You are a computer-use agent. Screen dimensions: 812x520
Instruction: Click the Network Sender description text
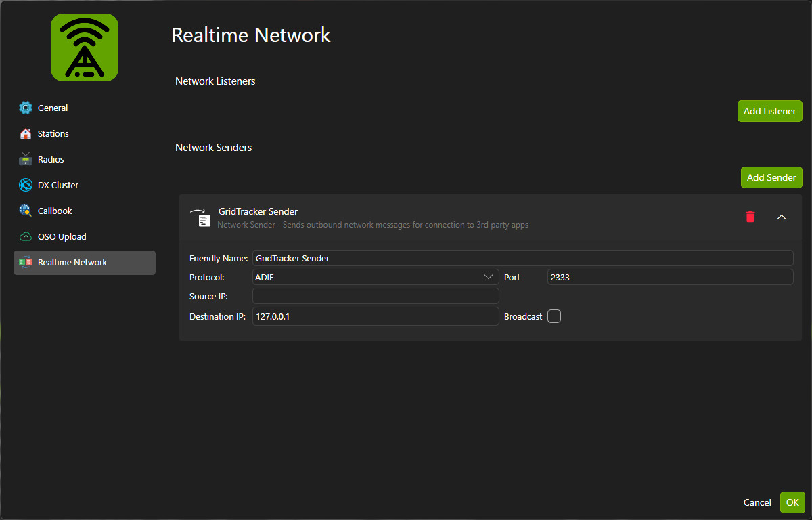pyautogui.click(x=373, y=225)
